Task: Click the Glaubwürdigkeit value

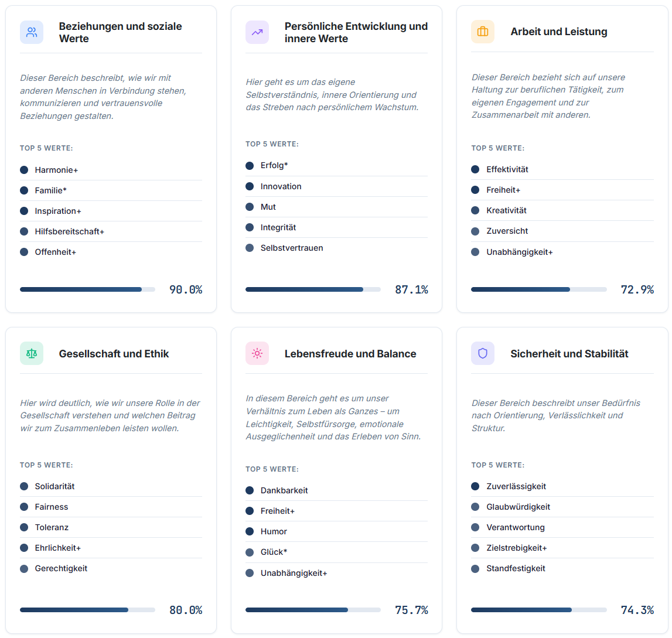Action: pyautogui.click(x=518, y=507)
